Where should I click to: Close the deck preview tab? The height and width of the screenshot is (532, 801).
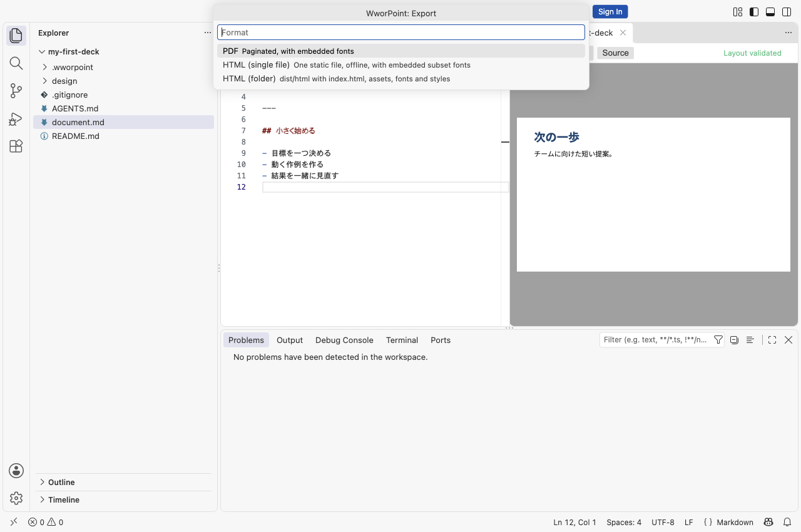623,33
